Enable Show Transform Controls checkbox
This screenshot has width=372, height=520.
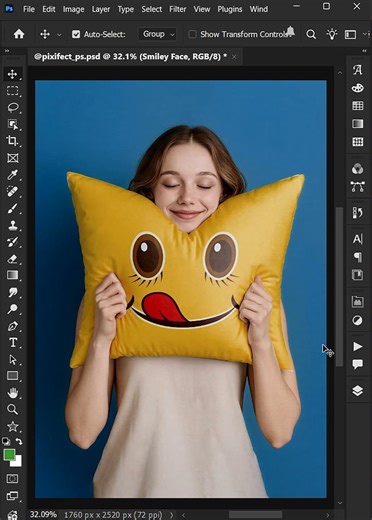pyautogui.click(x=192, y=34)
